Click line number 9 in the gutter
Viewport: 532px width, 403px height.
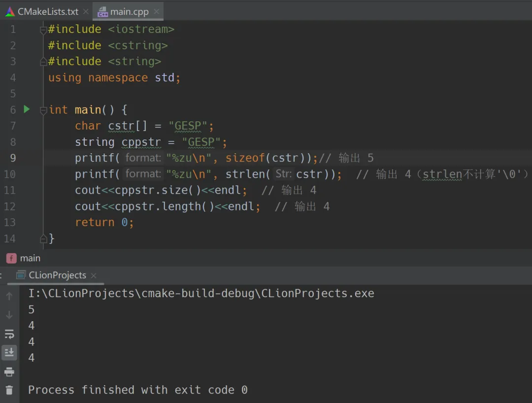point(13,158)
